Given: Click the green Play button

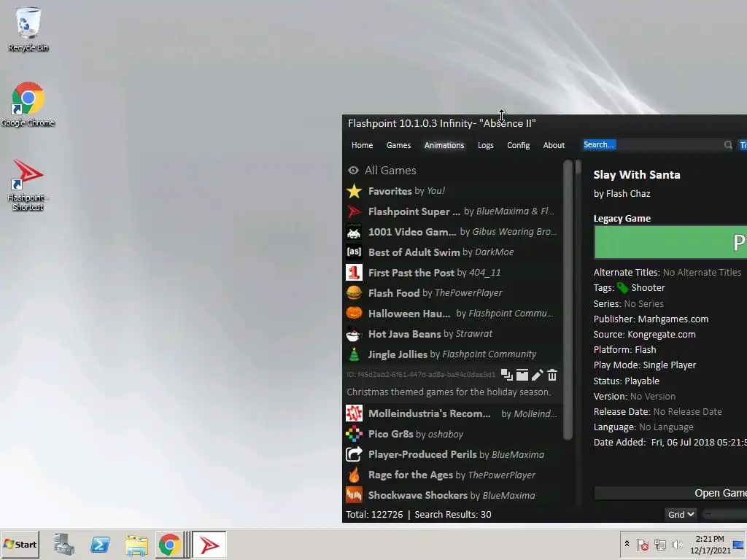Looking at the screenshot, I should 671,242.
